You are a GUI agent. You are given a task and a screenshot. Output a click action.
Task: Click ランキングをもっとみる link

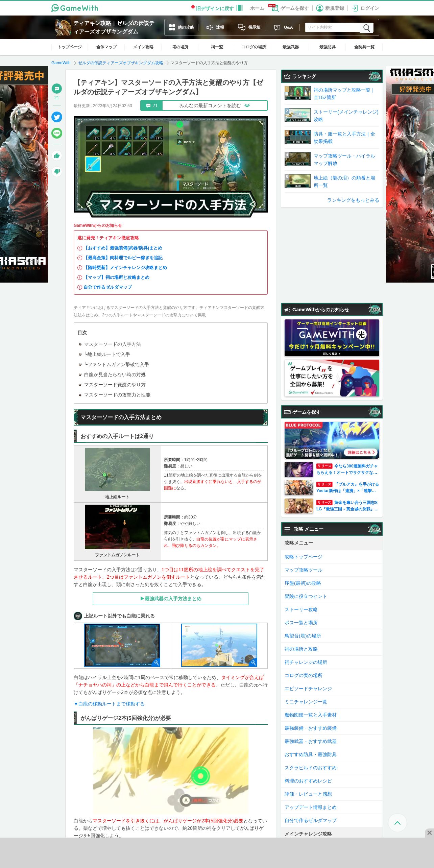coord(353,200)
